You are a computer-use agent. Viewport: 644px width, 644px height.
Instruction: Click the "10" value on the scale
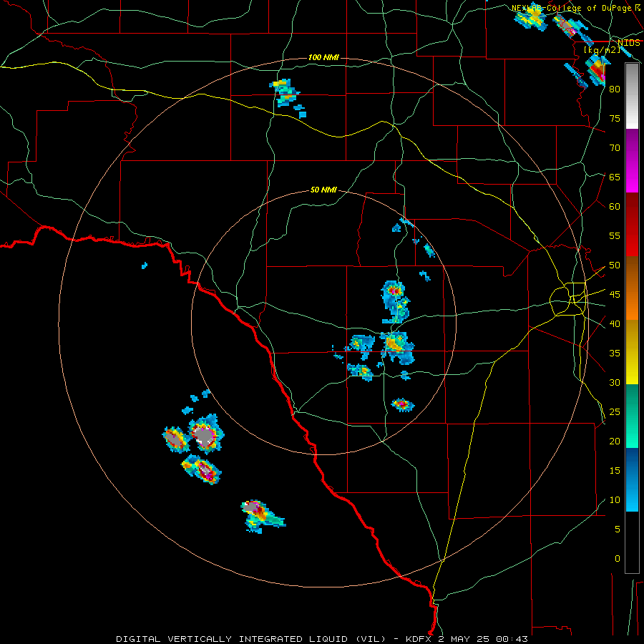click(x=615, y=500)
